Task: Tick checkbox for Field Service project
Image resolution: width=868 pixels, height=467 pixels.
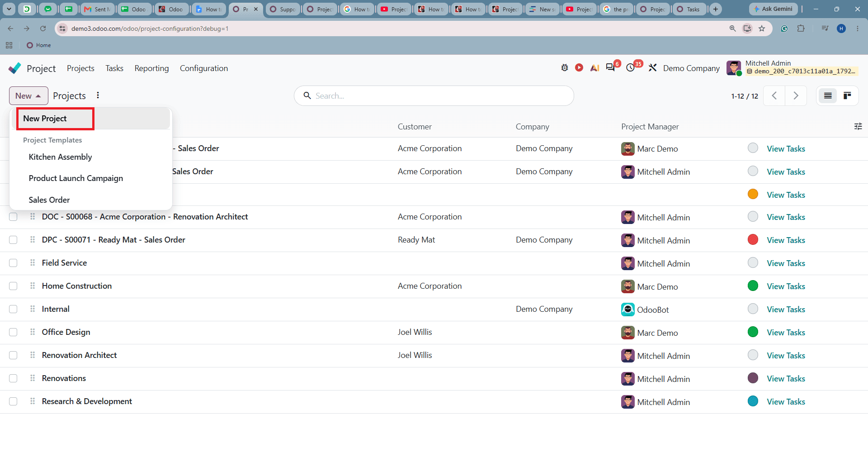Action: [13, 263]
